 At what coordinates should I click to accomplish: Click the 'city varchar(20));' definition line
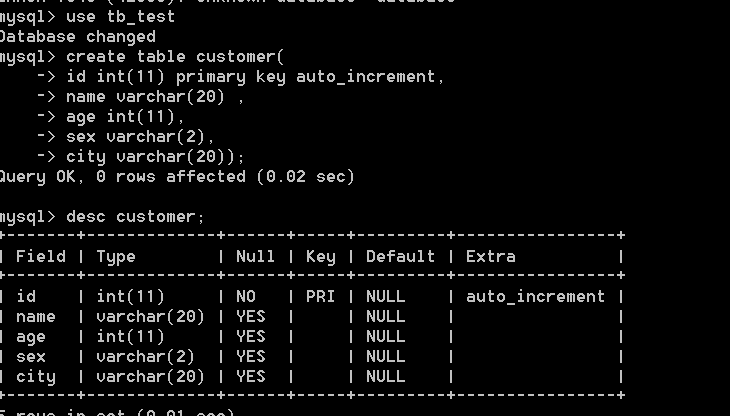[x=155, y=157]
